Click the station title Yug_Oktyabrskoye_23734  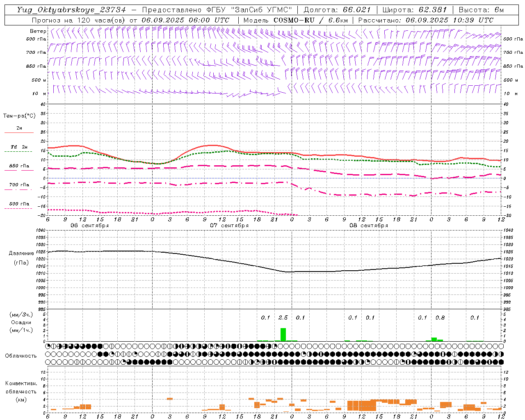[x=71, y=10]
